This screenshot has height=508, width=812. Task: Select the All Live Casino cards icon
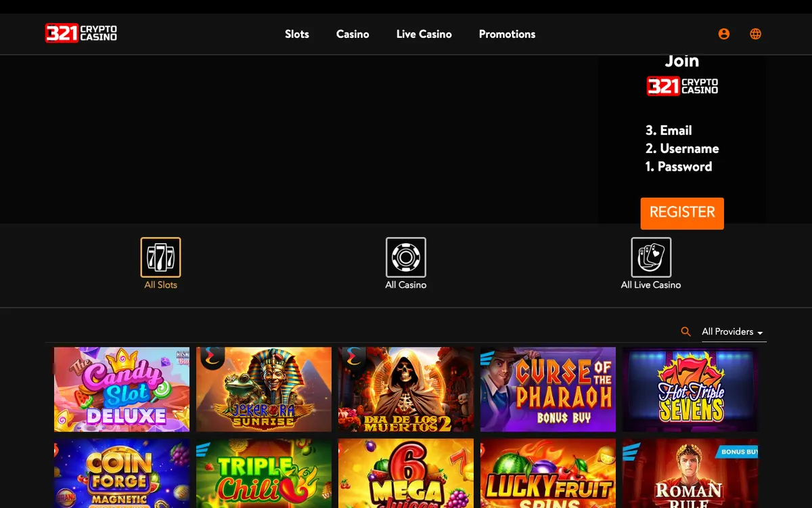pos(651,257)
